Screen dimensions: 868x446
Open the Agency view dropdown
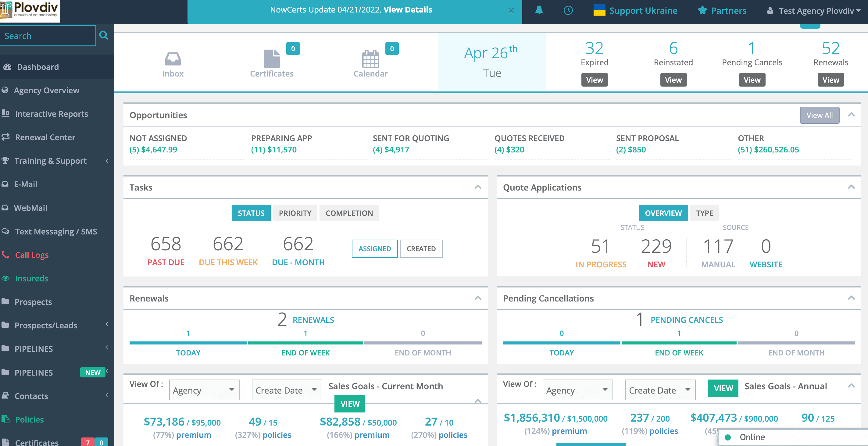click(x=204, y=390)
